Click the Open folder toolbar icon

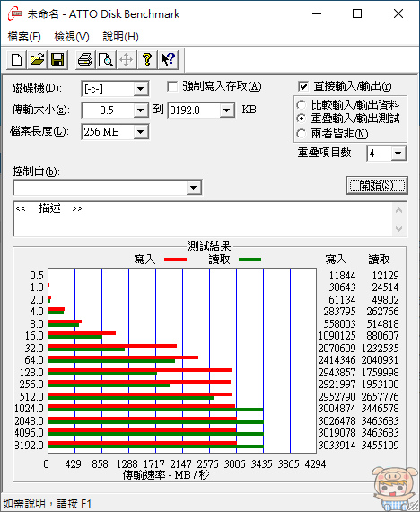[x=37, y=60]
